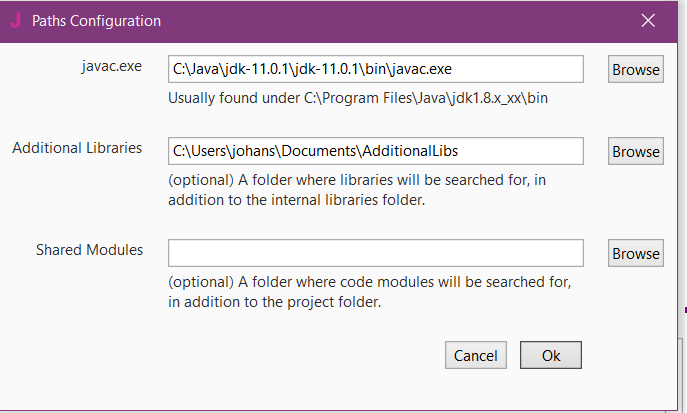Browse for a Shared Modules folder
Image resolution: width=687 pixels, height=413 pixels.
pyautogui.click(x=636, y=254)
